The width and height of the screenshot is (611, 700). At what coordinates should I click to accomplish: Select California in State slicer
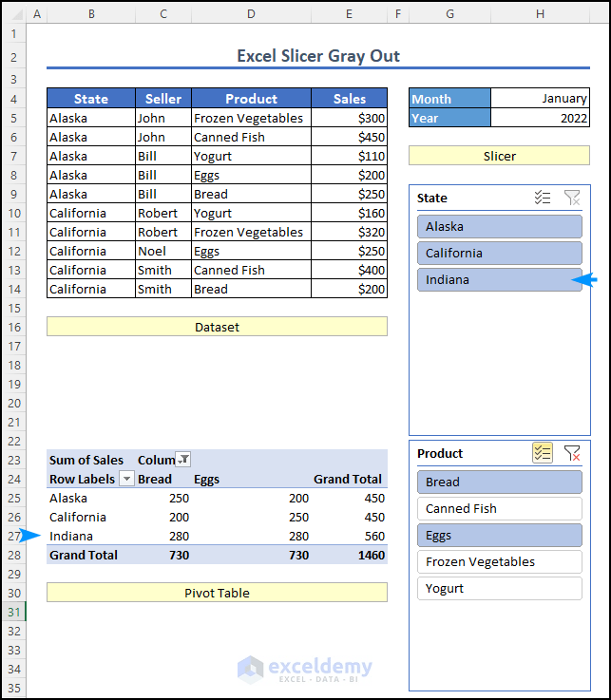[x=499, y=254]
